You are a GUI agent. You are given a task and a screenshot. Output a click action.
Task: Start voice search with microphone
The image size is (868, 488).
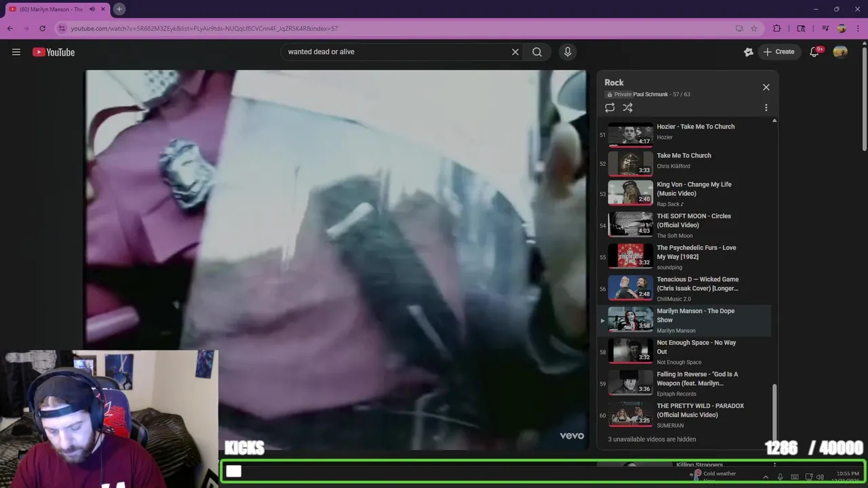[x=568, y=52]
